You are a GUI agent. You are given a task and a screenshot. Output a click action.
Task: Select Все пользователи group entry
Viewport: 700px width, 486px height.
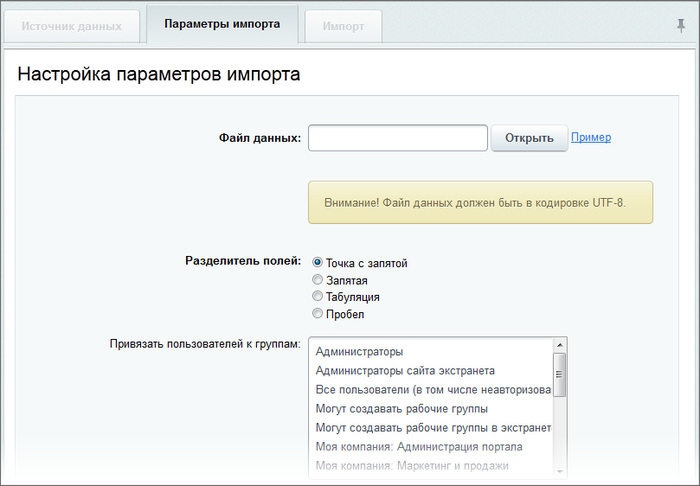(x=432, y=390)
